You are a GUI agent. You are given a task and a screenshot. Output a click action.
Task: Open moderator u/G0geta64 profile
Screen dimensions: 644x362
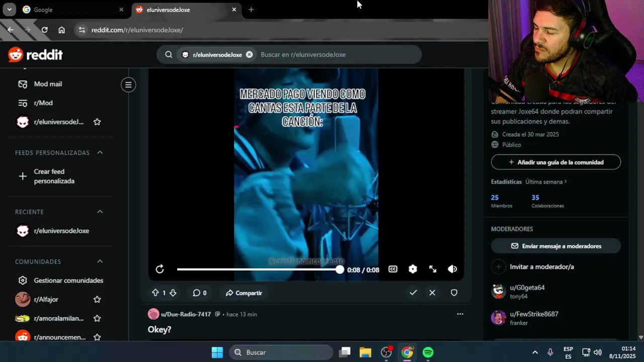(527, 288)
